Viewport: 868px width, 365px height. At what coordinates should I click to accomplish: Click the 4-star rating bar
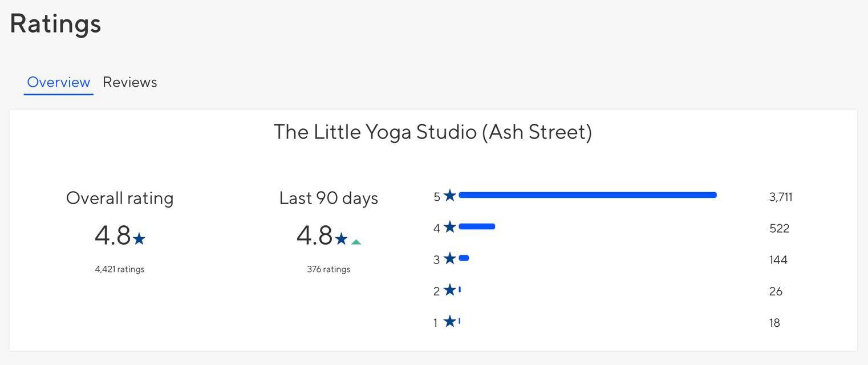tap(477, 226)
